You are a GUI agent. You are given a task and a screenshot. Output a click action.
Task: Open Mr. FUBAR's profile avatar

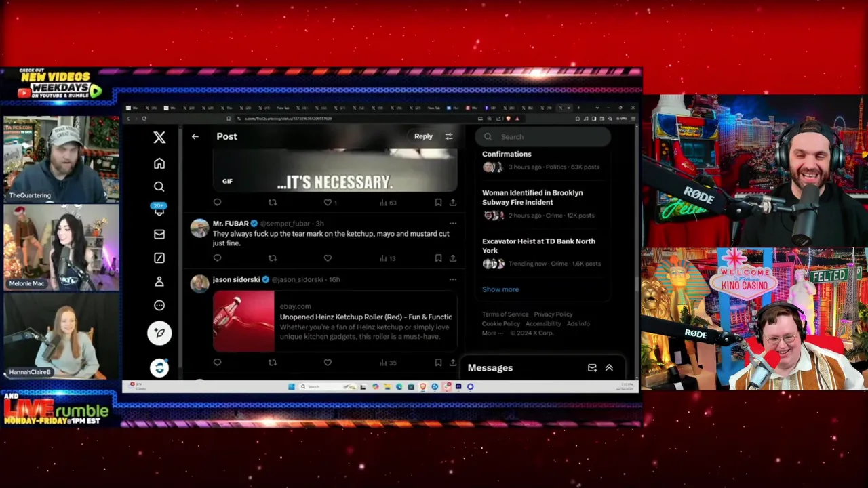(199, 228)
